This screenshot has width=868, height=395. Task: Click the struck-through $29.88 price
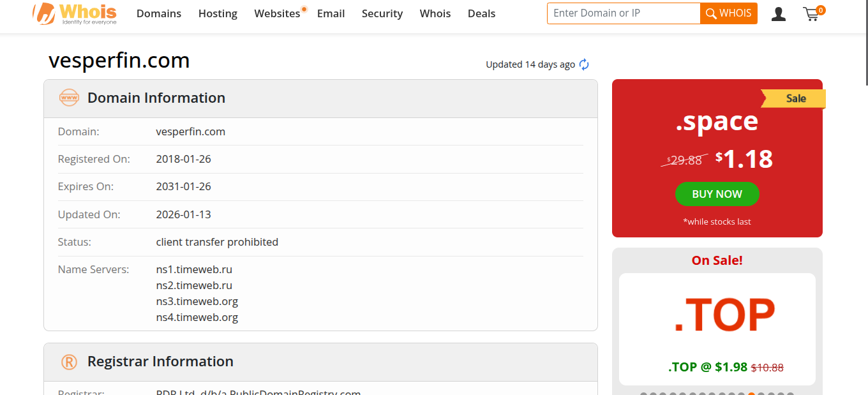point(684,160)
